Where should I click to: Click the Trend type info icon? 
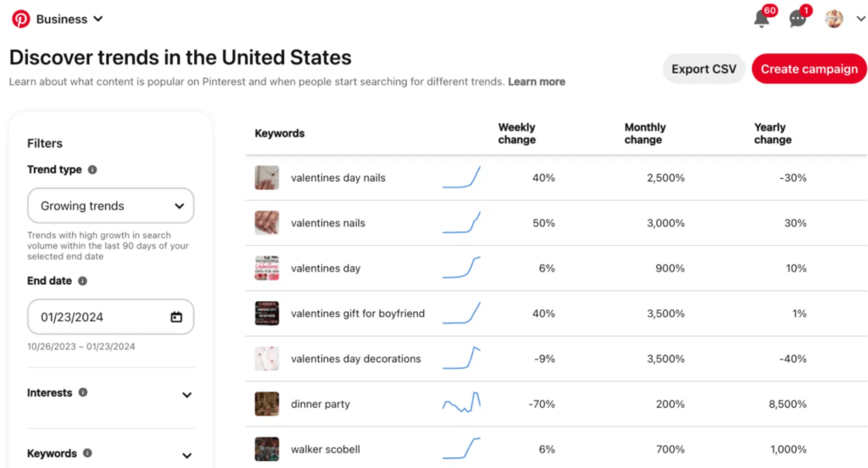(92, 170)
